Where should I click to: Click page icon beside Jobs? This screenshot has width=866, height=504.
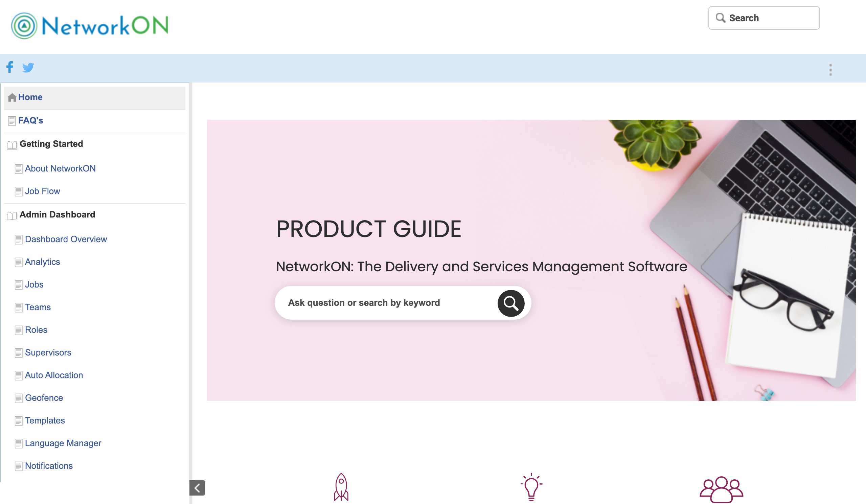pyautogui.click(x=19, y=285)
